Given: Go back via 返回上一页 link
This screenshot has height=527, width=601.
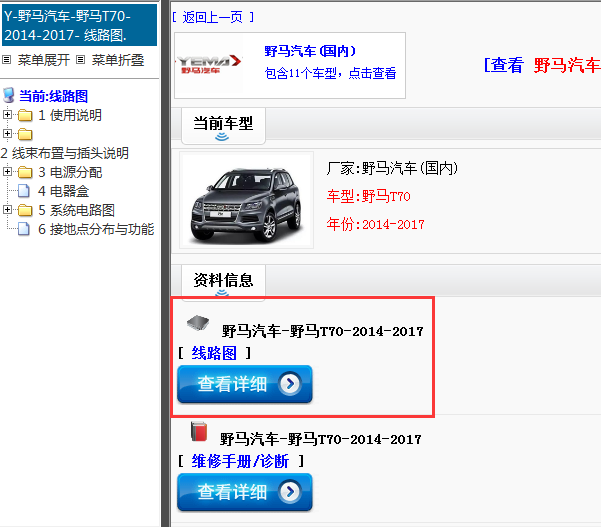Looking at the screenshot, I should point(213,17).
